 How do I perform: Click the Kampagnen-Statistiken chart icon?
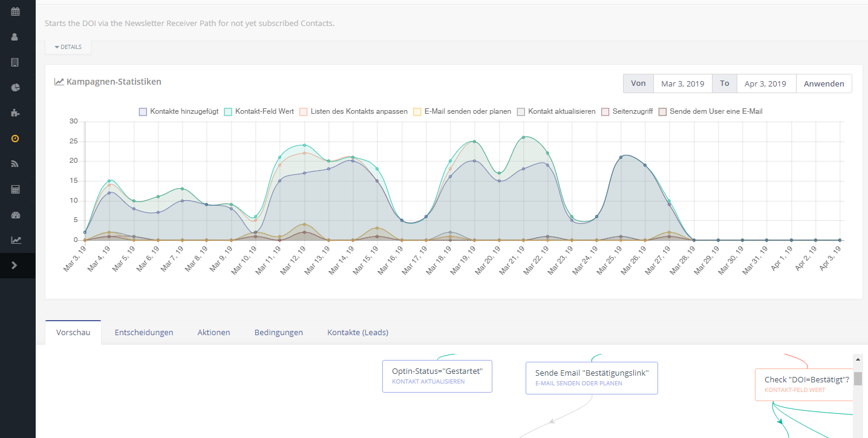[x=59, y=82]
